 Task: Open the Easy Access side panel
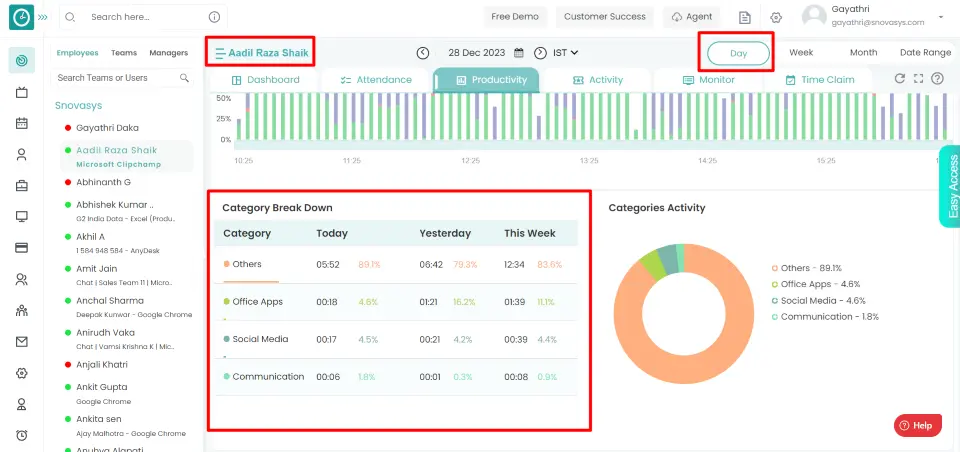coord(951,186)
